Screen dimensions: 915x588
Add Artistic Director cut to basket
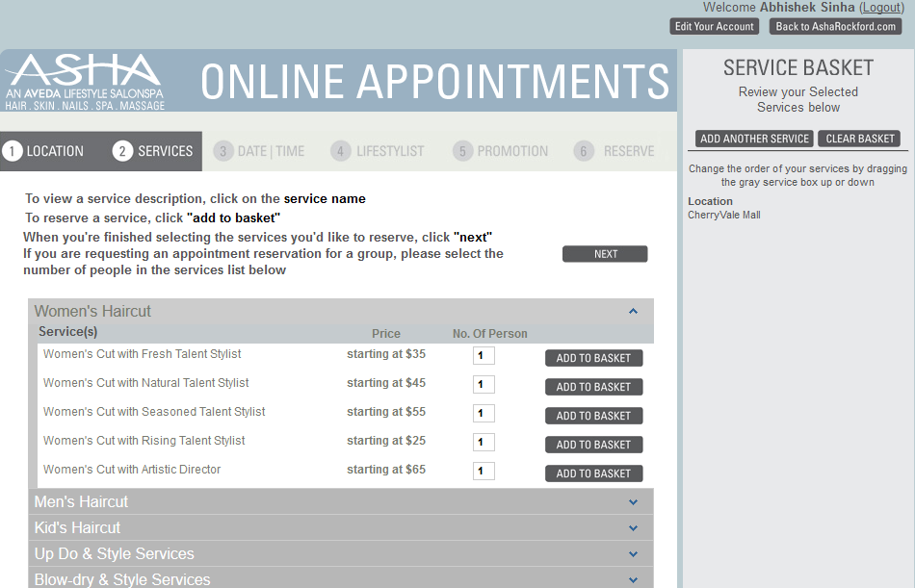click(594, 473)
